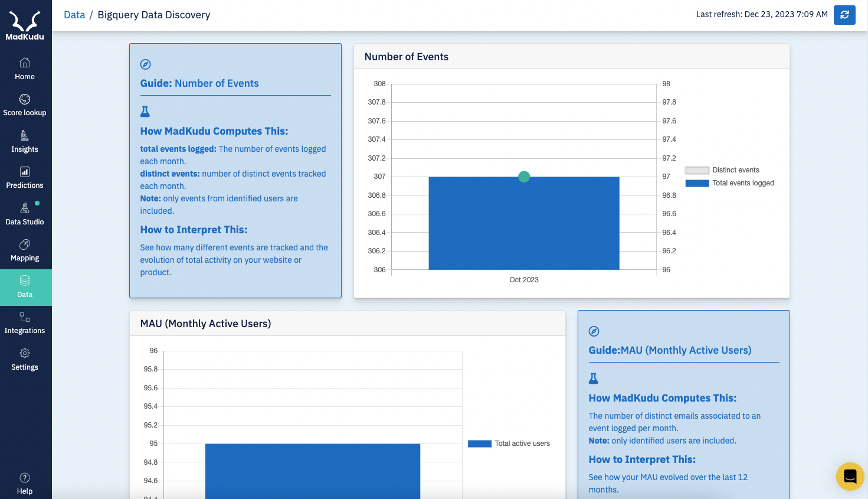Open the Mapping page
This screenshot has height=499, width=868.
click(x=25, y=250)
